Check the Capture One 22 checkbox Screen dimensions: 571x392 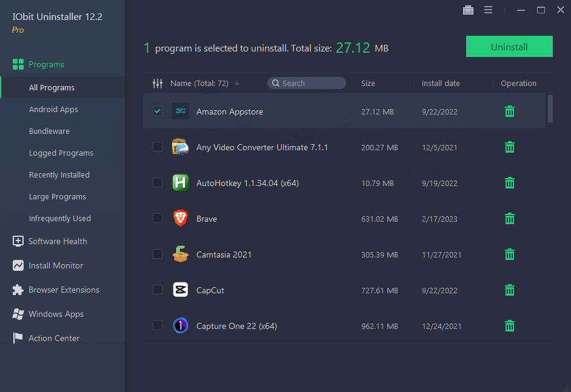point(158,325)
